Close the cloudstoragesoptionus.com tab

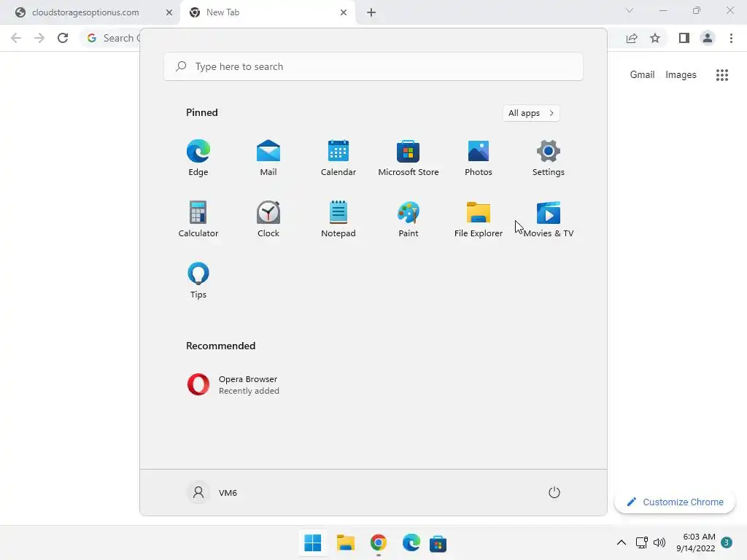(x=169, y=12)
